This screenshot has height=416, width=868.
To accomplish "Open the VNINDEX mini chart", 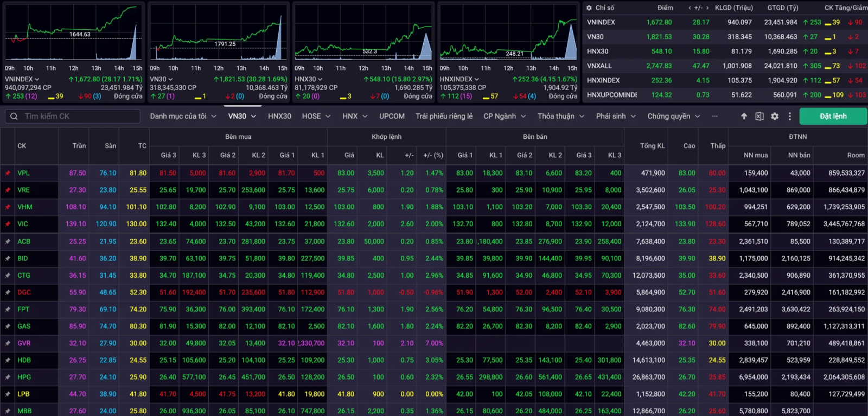I will click(x=73, y=33).
